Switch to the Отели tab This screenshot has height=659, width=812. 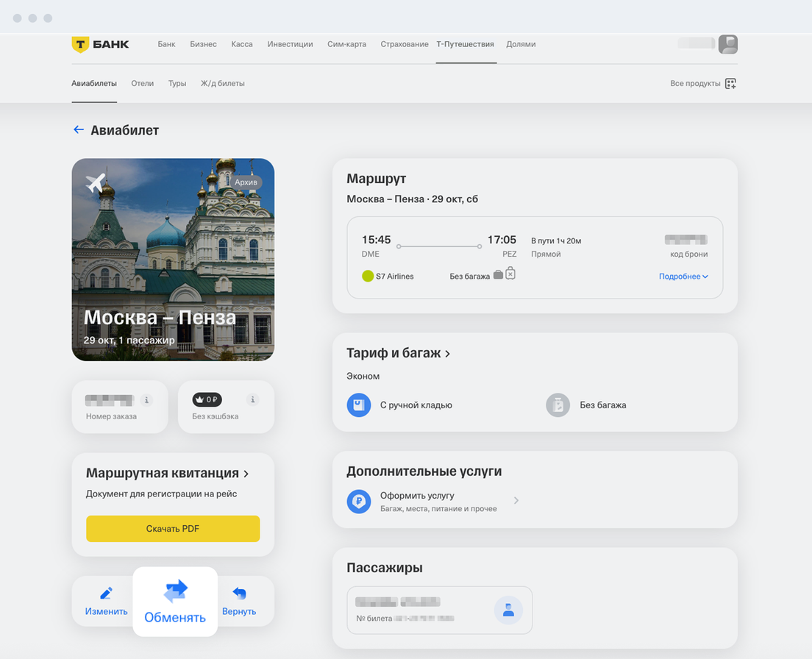[143, 84]
